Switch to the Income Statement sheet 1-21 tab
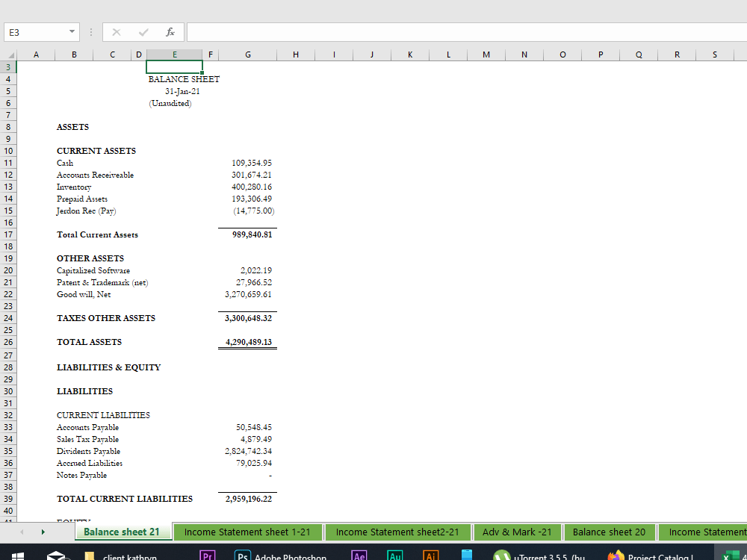This screenshot has height=560, width=747. coord(248,532)
